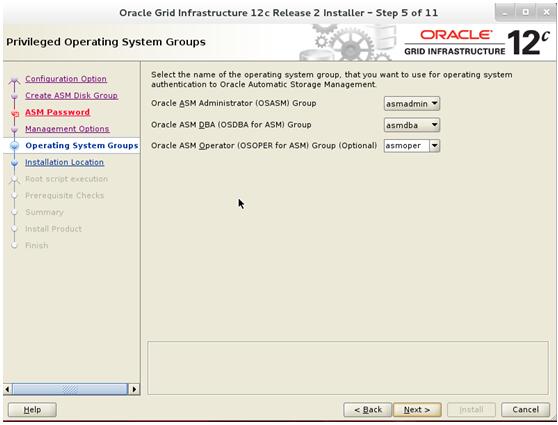The height and width of the screenshot is (425, 558).
Task: Open the Help dialog
Action: pos(32,410)
